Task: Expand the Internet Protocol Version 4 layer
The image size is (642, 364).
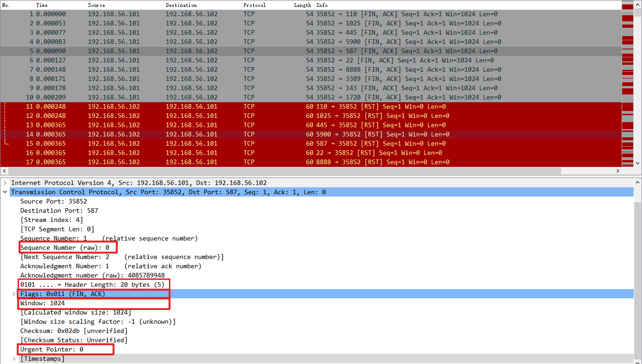Action: [5, 182]
